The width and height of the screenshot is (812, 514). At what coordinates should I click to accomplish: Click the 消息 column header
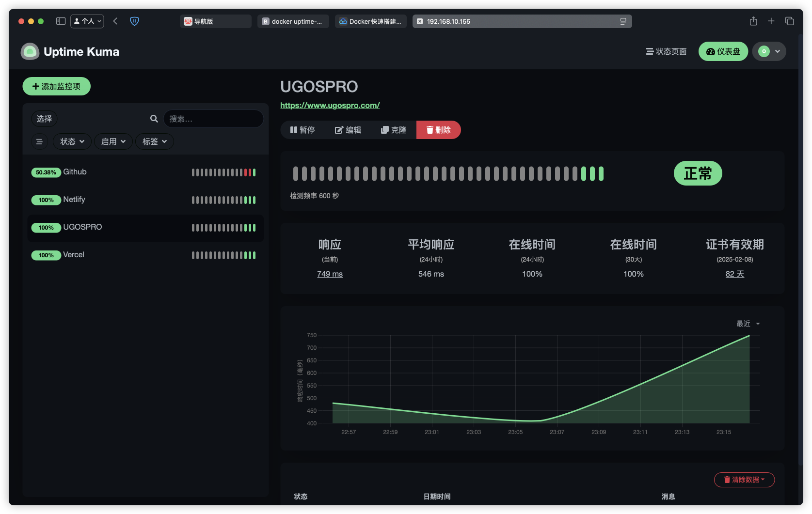click(x=668, y=497)
